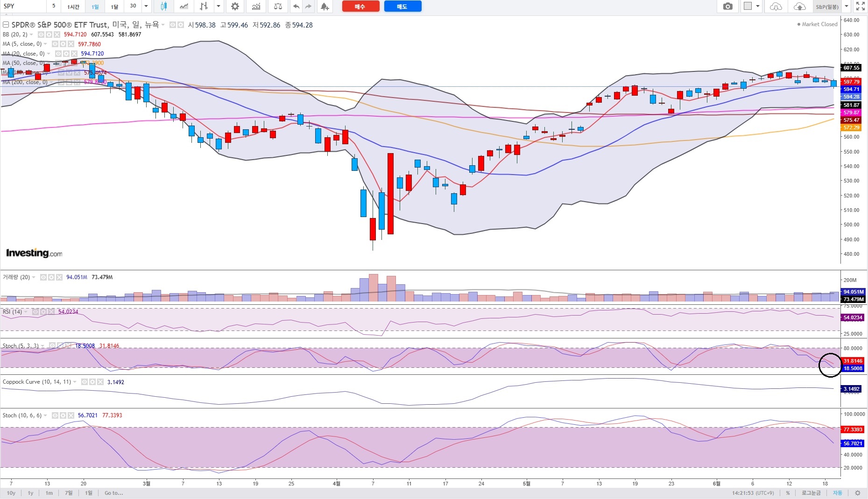This screenshot has height=499, width=868.
Task: Add a price alert bell icon
Action: [325, 7]
